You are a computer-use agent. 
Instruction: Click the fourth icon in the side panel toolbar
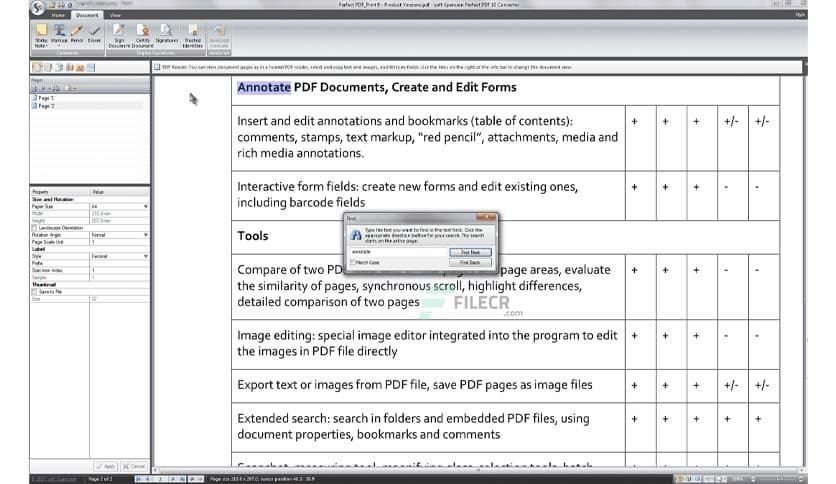69,68
